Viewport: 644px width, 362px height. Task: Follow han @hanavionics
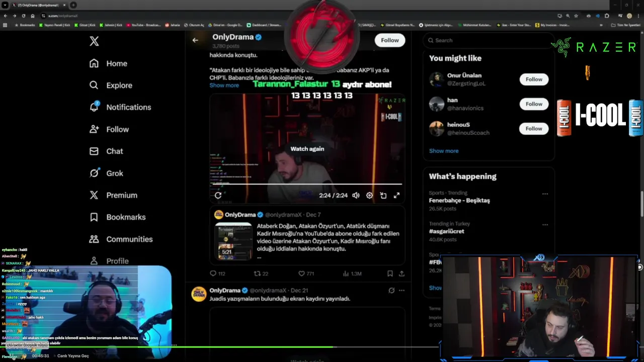pyautogui.click(x=534, y=104)
